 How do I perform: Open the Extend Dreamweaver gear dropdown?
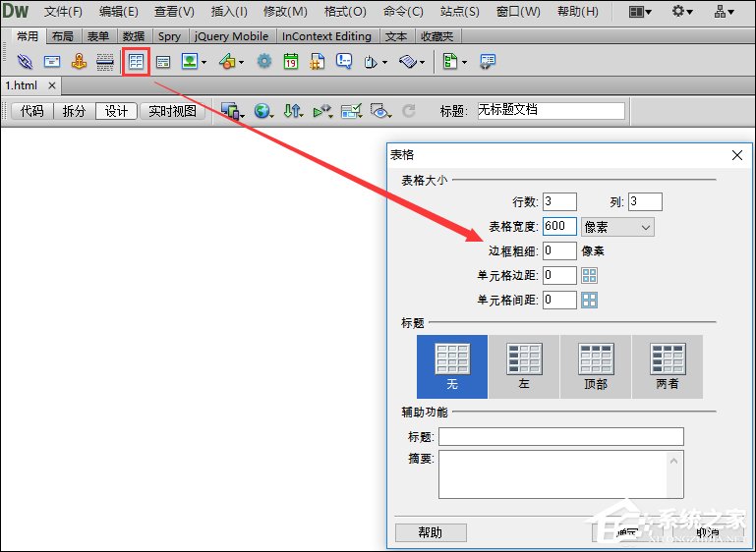(x=682, y=11)
